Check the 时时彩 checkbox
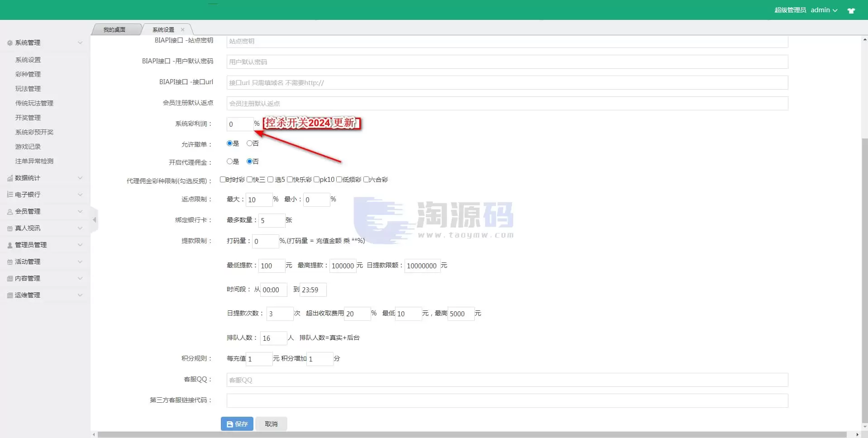 (x=223, y=180)
